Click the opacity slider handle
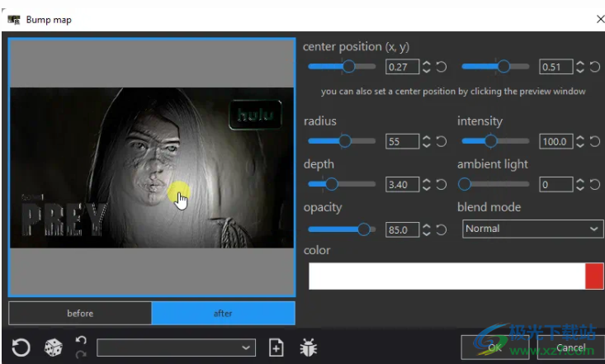The width and height of the screenshot is (605, 364). (x=363, y=229)
